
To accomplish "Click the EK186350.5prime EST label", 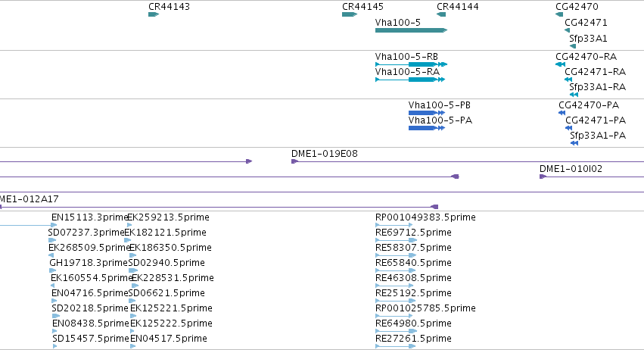I will pos(170,248).
